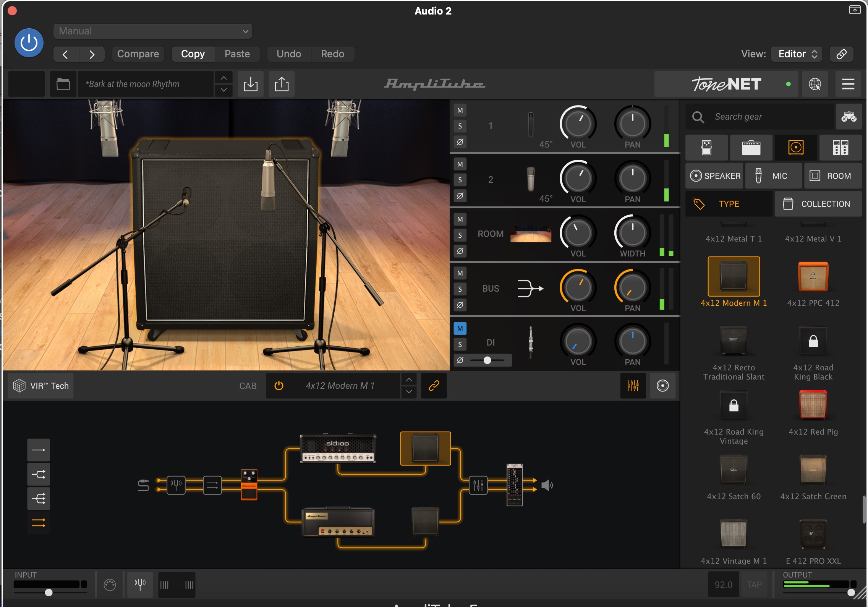868x607 pixels.
Task: Select the cabinet gear category
Action: point(796,148)
